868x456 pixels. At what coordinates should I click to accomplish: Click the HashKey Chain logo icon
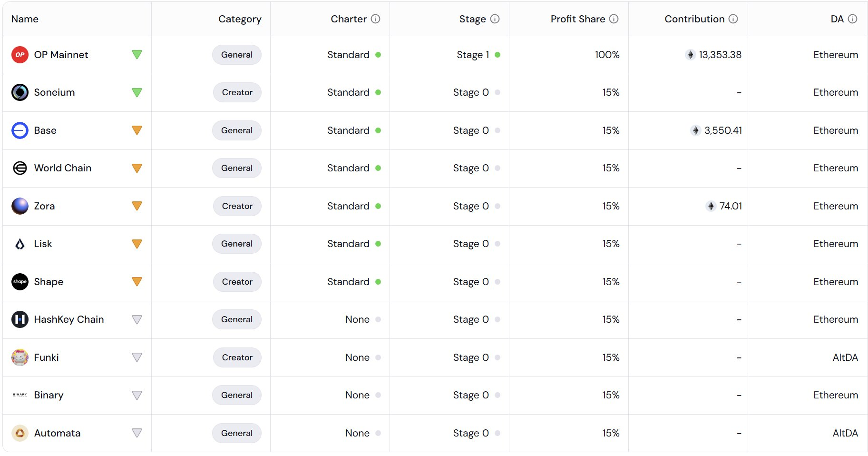(20, 319)
